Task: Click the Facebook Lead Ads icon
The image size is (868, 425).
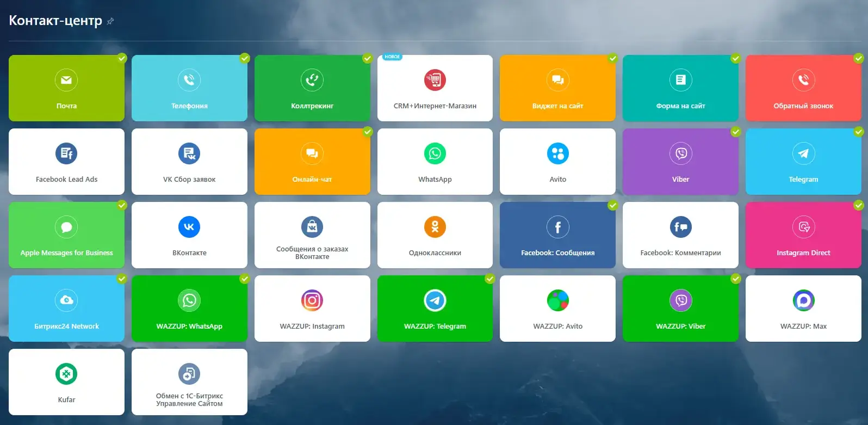Action: [x=66, y=153]
